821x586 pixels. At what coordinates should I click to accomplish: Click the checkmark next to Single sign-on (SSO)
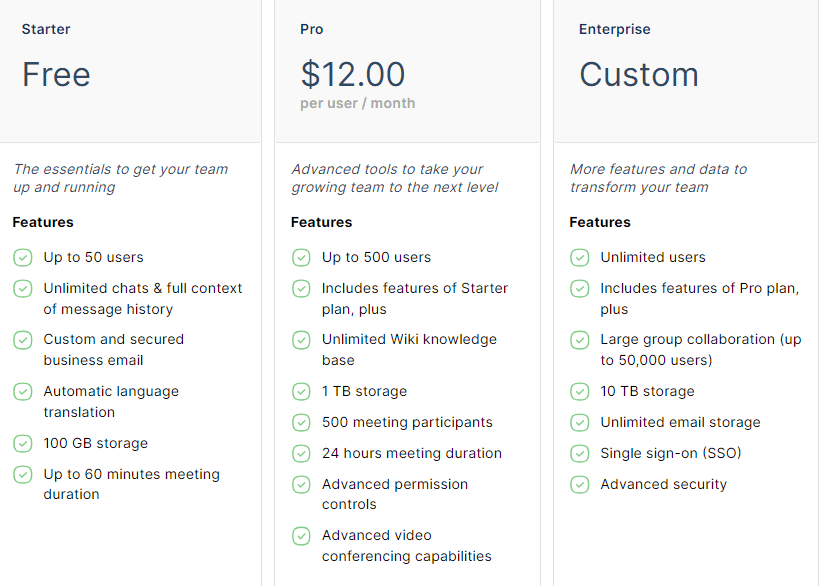click(x=580, y=454)
